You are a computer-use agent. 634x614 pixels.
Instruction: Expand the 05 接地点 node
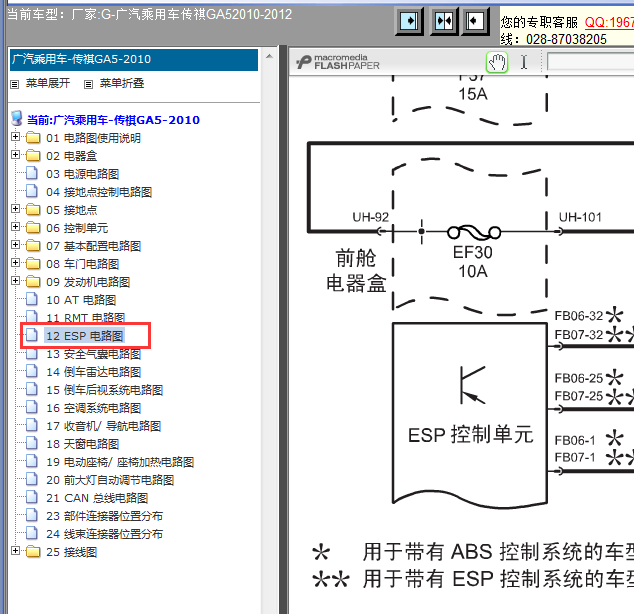(15, 209)
